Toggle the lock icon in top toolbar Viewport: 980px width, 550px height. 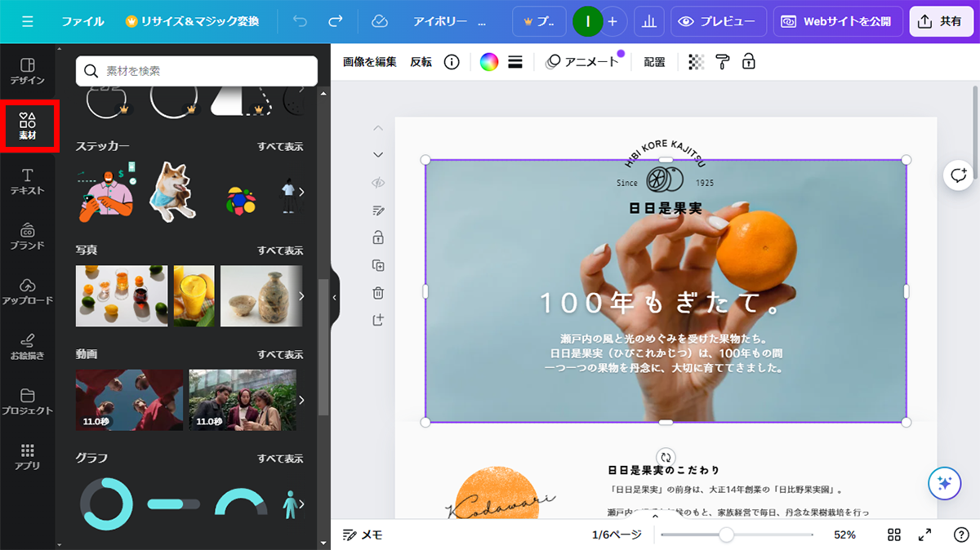(x=748, y=62)
